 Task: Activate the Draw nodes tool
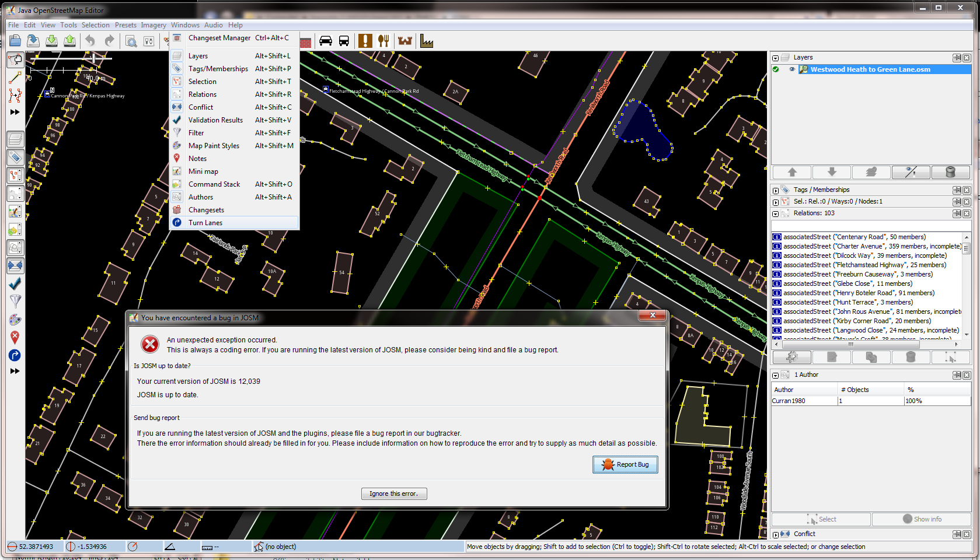[15, 78]
